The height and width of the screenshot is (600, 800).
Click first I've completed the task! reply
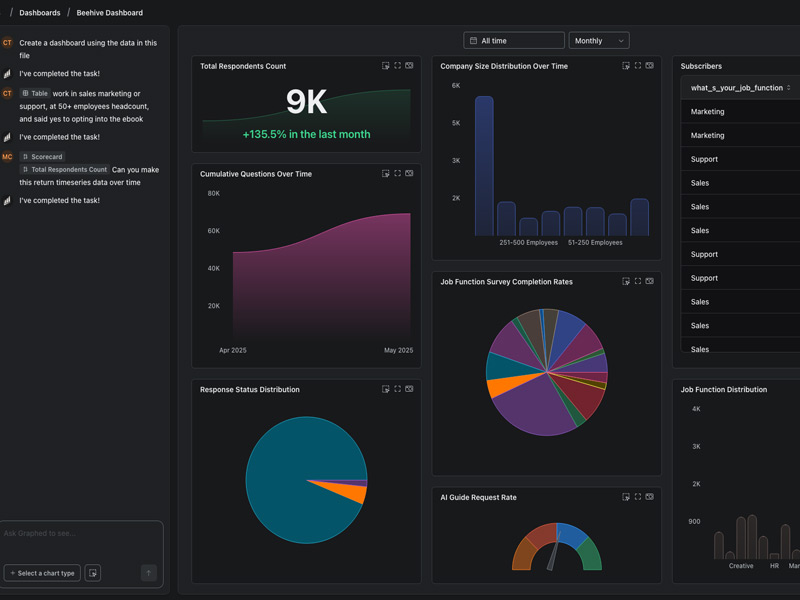coord(60,73)
